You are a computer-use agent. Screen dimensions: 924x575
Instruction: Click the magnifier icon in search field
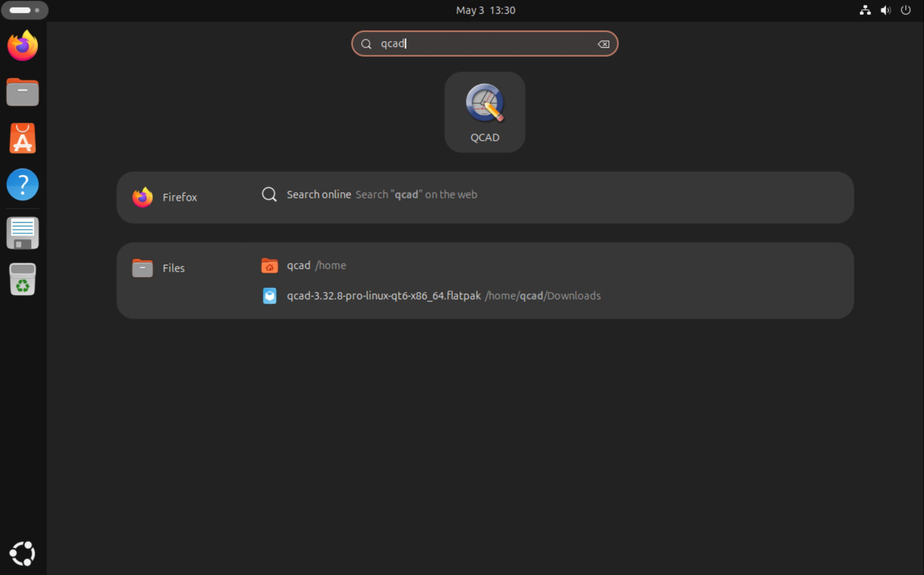366,44
